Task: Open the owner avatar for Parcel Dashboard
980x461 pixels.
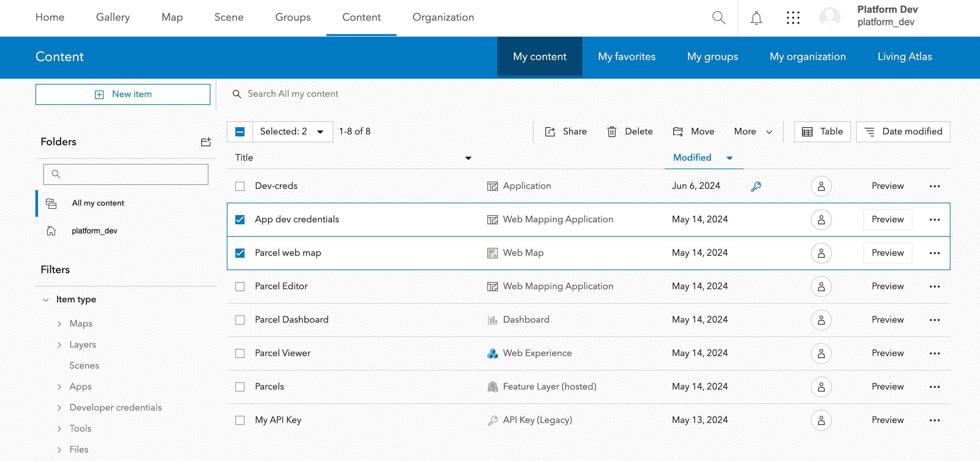Action: tap(821, 320)
